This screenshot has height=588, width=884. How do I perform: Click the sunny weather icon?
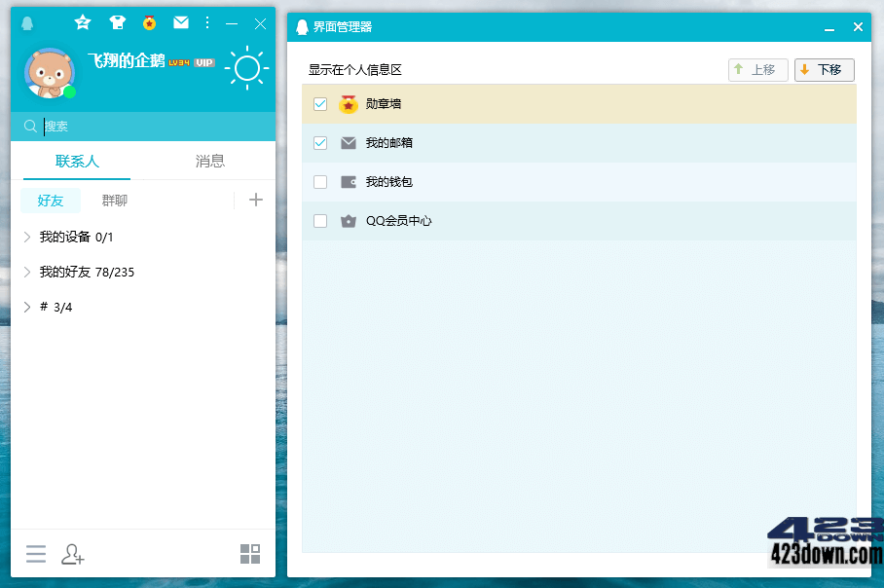pyautogui.click(x=246, y=68)
